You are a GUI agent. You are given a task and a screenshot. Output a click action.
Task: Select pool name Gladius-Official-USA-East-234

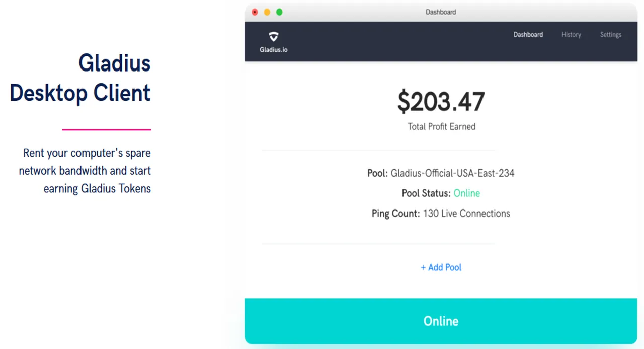tap(452, 173)
